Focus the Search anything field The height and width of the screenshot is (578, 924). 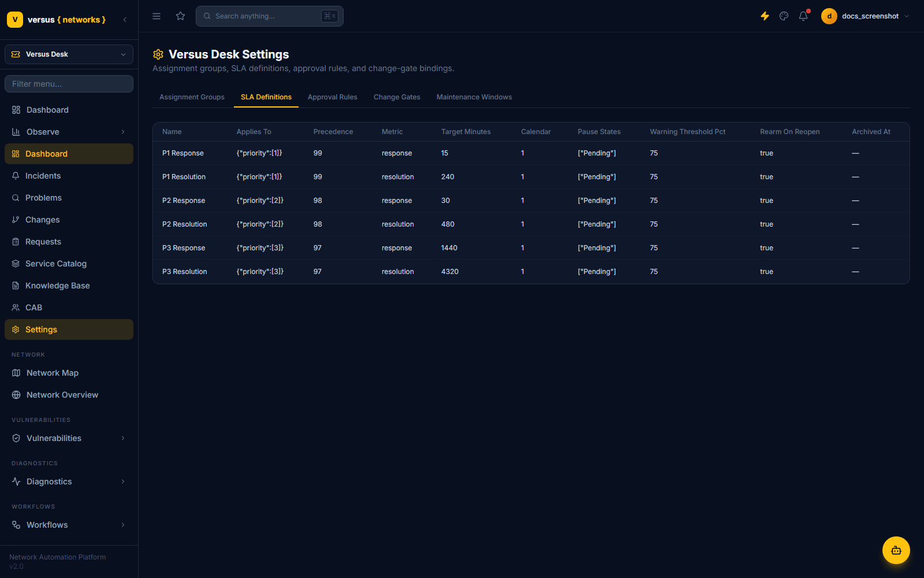pyautogui.click(x=270, y=16)
